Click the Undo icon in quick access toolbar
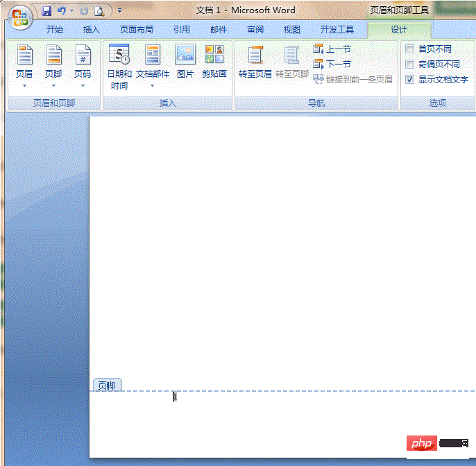Viewport: 476px width, 466px height. [62, 11]
